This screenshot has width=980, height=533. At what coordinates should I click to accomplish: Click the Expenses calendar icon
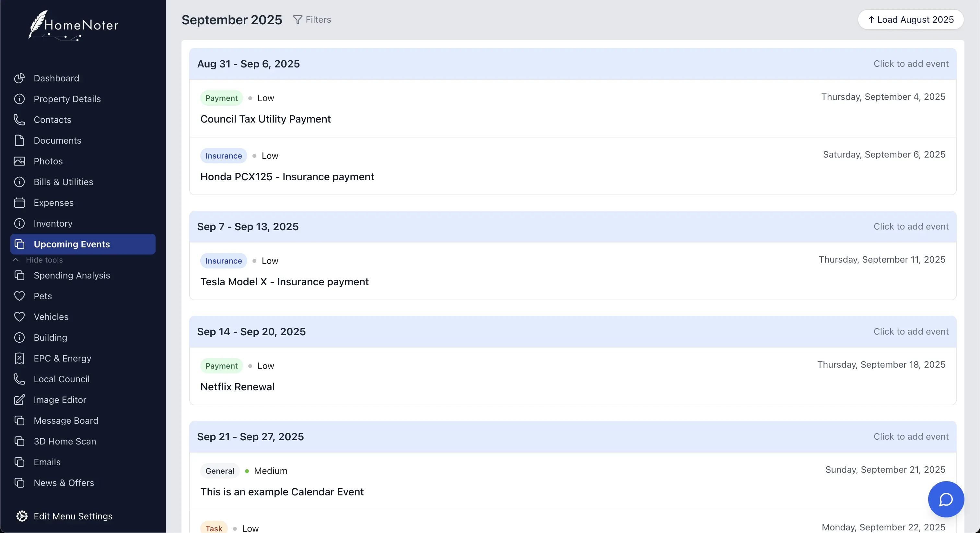pyautogui.click(x=19, y=203)
